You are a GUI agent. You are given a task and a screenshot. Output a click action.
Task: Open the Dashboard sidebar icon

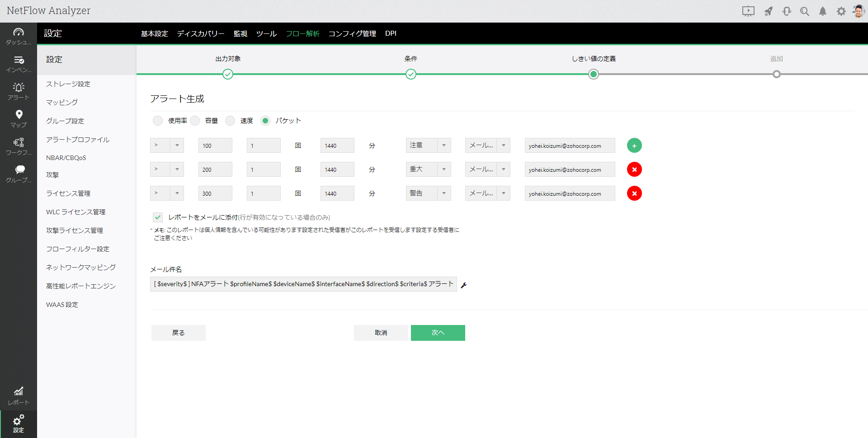19,36
